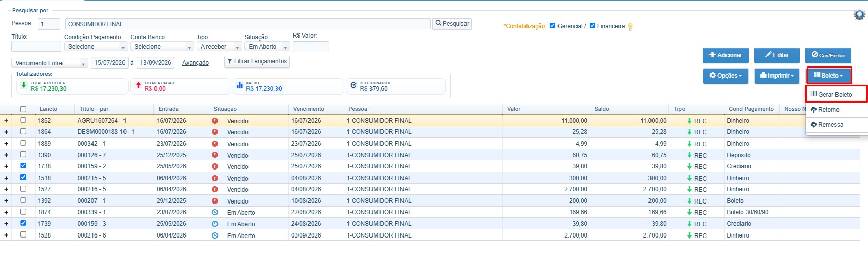Click the Vencido alert icon in row 1392
The width and height of the screenshot is (868, 271).
[x=215, y=201]
